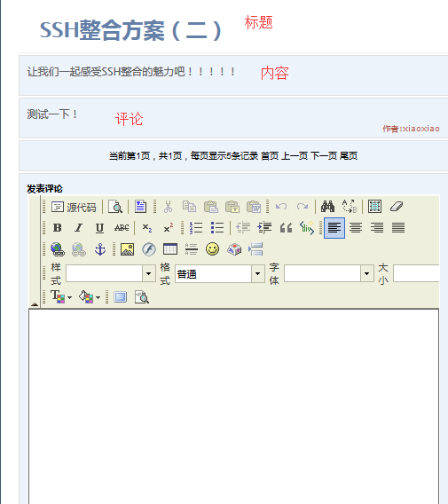The image size is (448, 504).
Task: Click the Insert Table icon
Action: pos(170,249)
